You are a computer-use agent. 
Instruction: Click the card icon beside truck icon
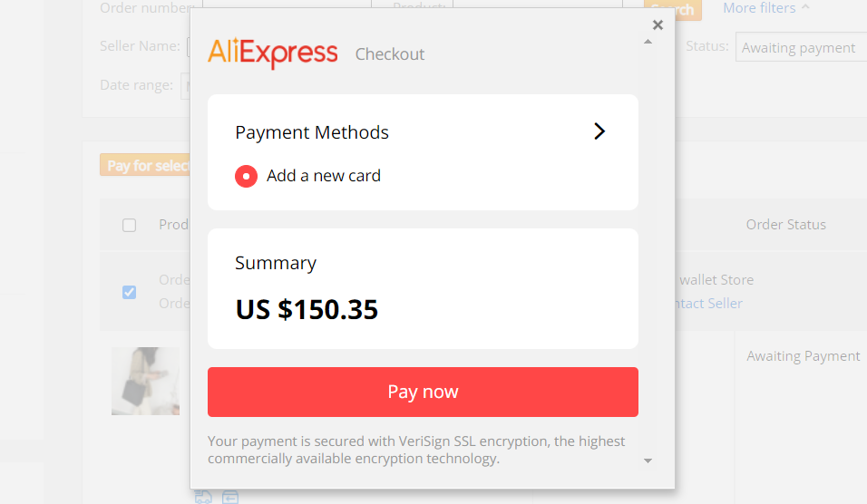(x=230, y=497)
